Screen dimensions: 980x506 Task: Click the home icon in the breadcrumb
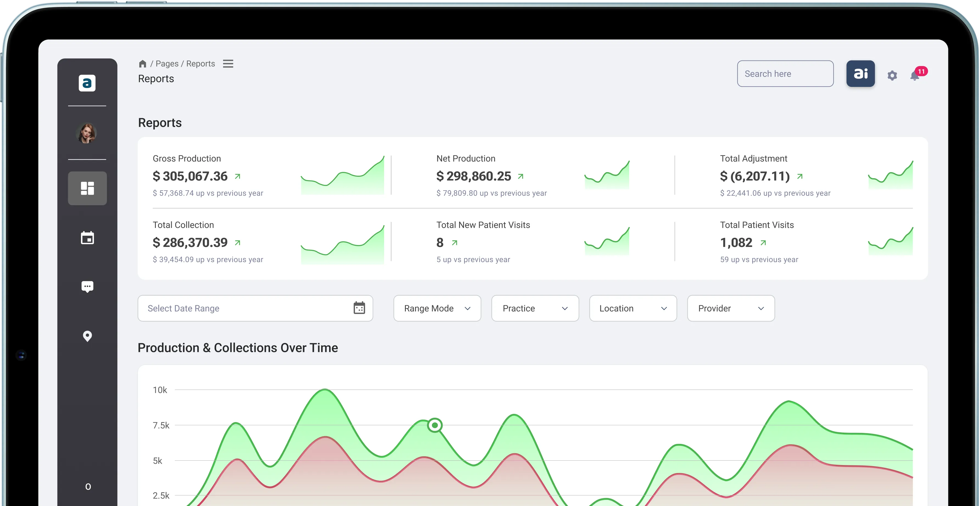(143, 63)
